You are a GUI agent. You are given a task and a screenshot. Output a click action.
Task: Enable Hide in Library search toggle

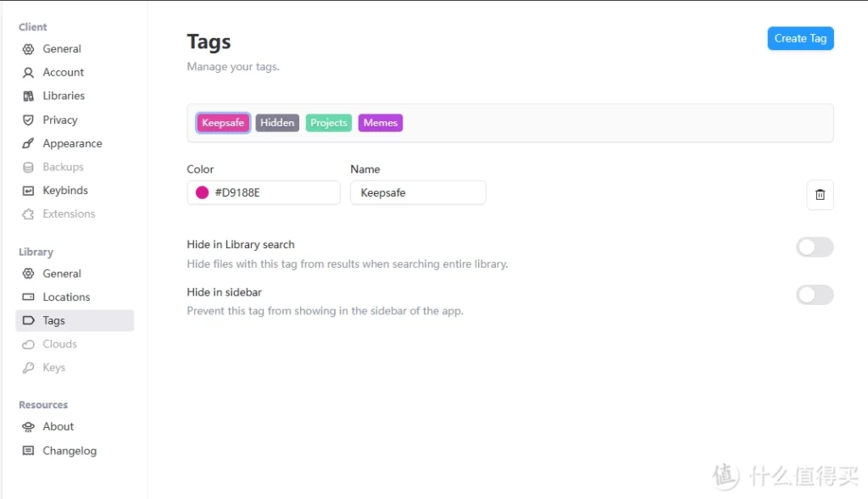pyautogui.click(x=815, y=247)
